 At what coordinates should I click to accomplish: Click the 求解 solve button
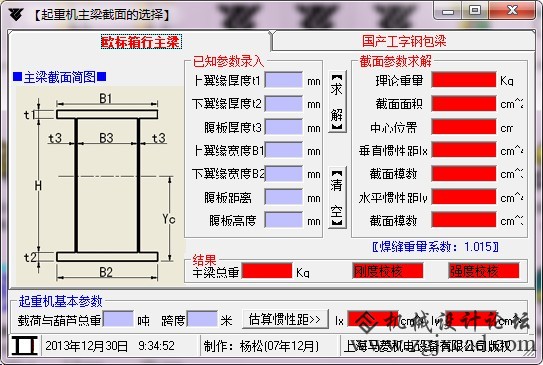click(337, 102)
